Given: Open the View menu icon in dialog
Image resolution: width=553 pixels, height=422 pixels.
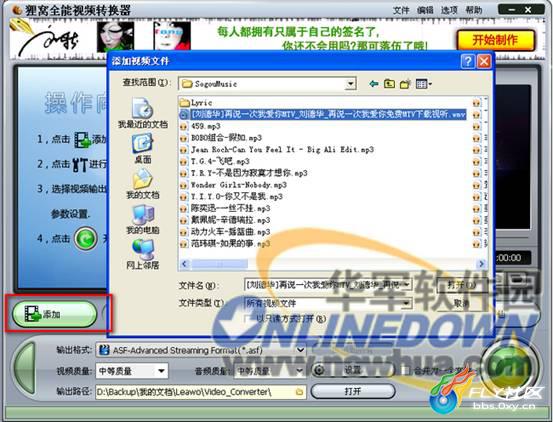Looking at the screenshot, I should coord(424,84).
